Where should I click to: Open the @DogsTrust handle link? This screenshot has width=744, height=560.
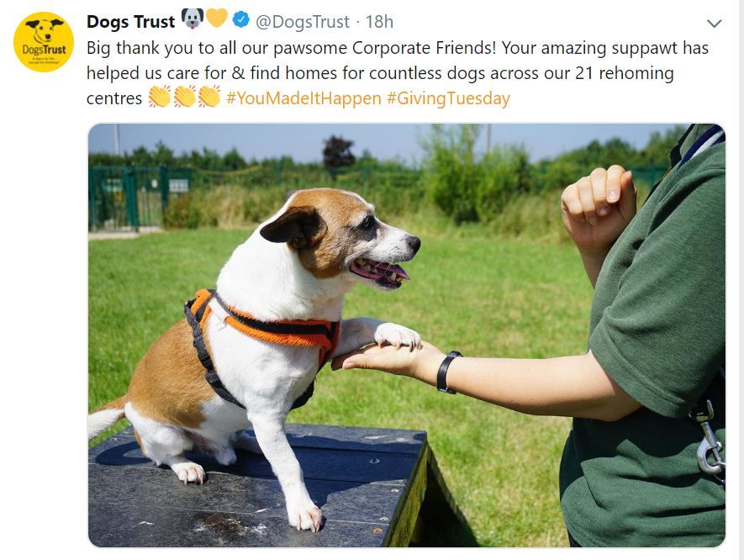303,22
